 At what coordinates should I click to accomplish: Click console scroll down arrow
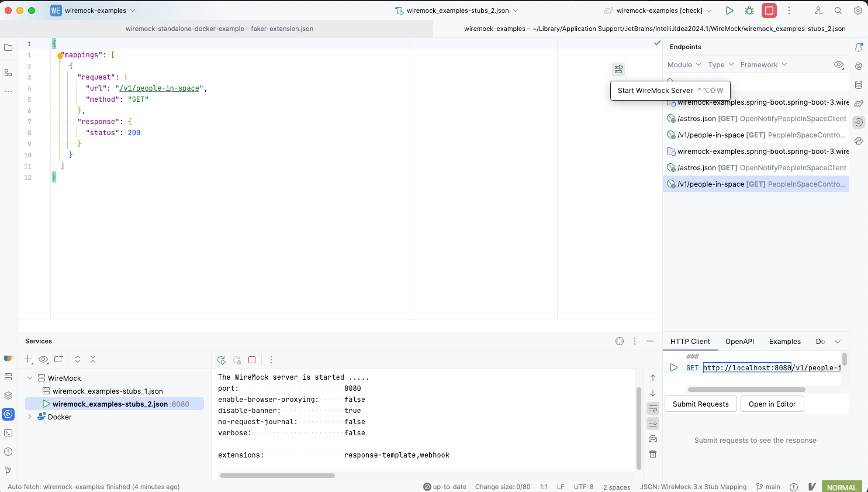pyautogui.click(x=653, y=393)
